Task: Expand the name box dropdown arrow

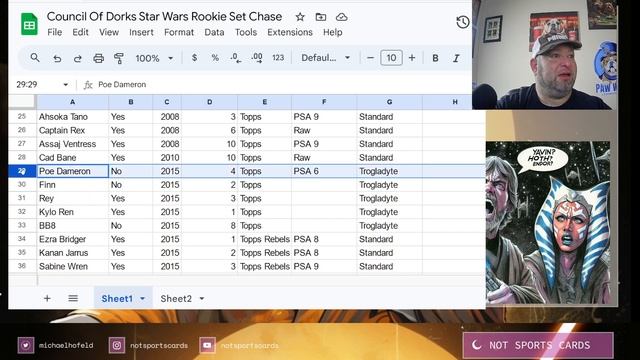Action: [x=65, y=84]
